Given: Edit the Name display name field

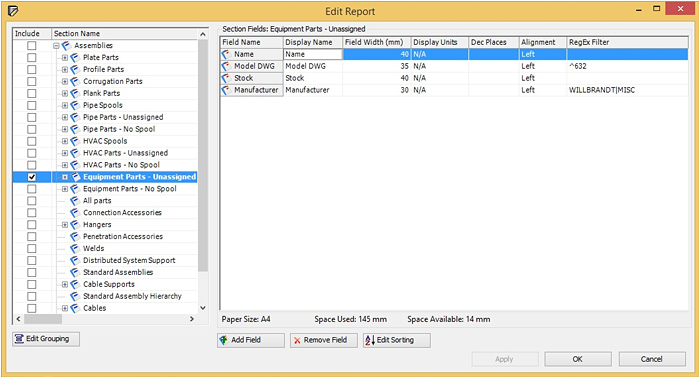Looking at the screenshot, I should click(x=313, y=54).
